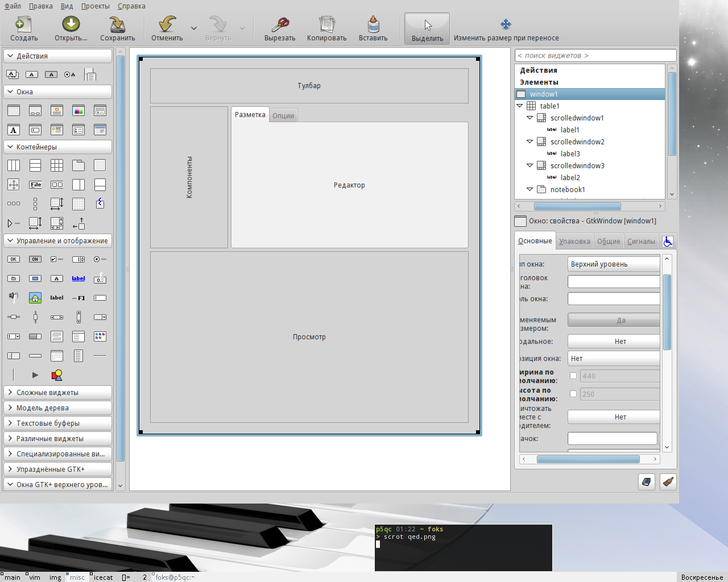Focus the widget search field
728x582 pixels.
595,56
